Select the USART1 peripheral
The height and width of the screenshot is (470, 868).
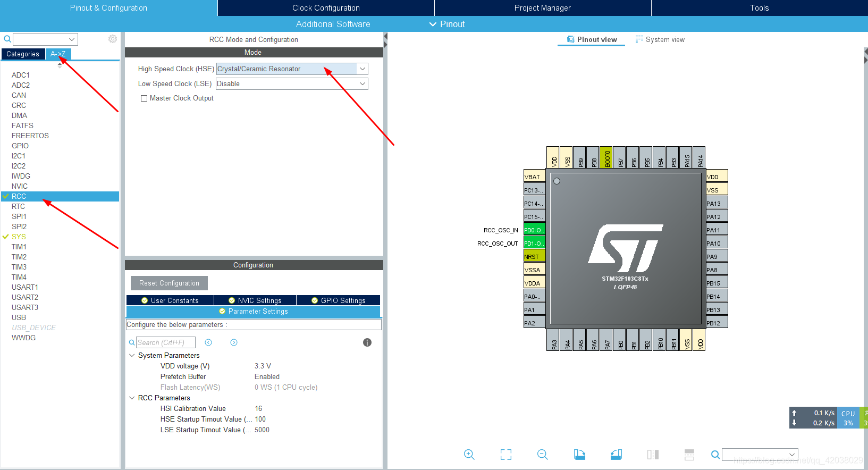coord(25,287)
